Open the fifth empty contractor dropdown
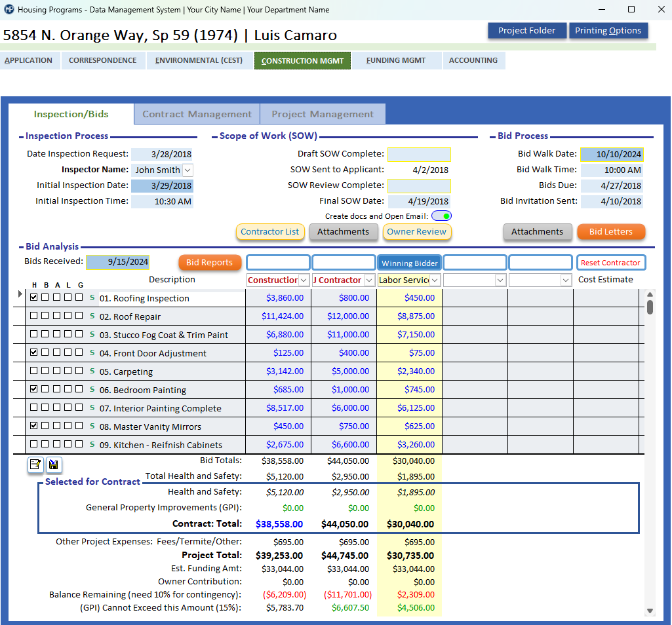The width and height of the screenshot is (672, 625). (566, 280)
